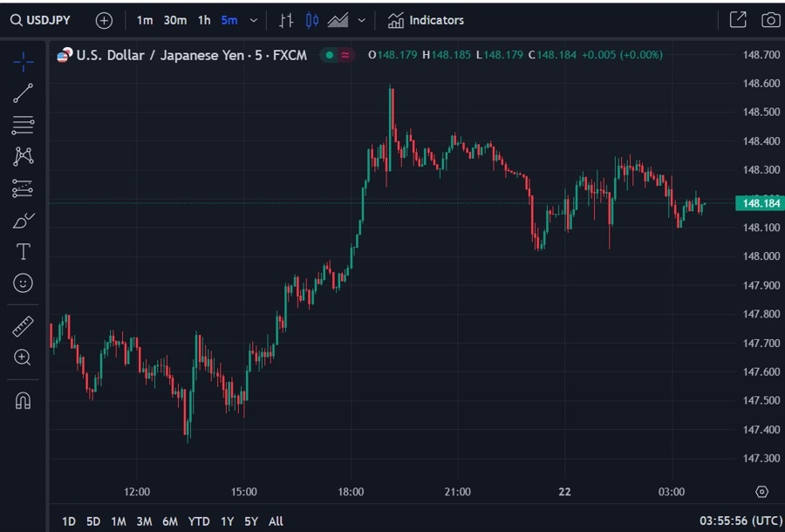Select the crosshair cursor tool
The width and height of the screenshot is (785, 532).
23,62
